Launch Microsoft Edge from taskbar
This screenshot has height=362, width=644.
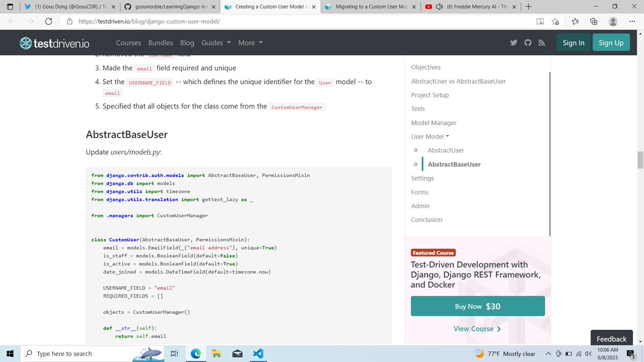point(196,353)
